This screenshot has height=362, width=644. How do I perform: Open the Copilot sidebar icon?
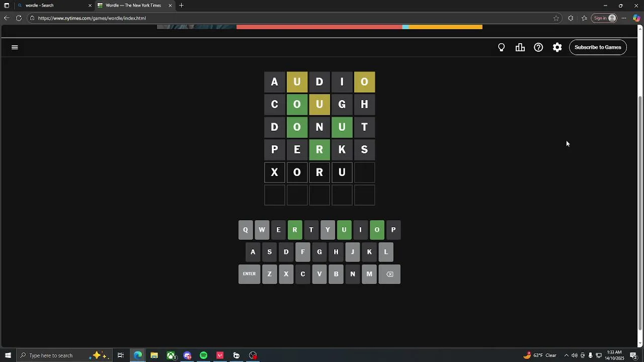636,18
